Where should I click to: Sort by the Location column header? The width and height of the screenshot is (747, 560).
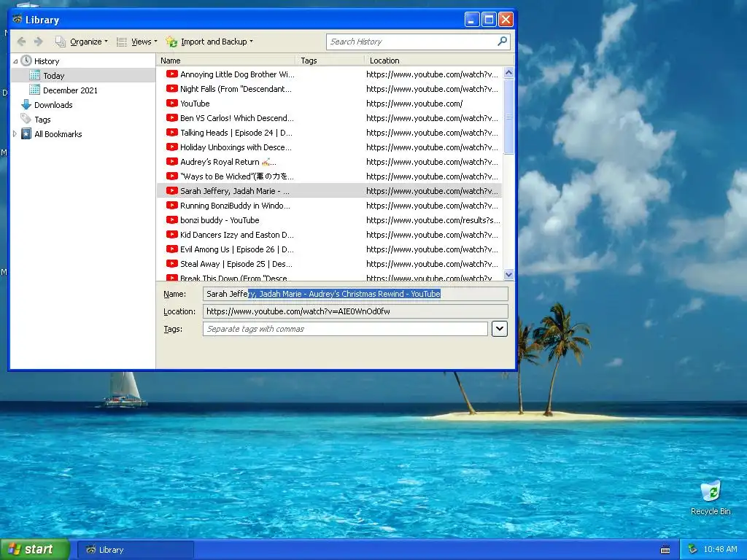pos(439,61)
